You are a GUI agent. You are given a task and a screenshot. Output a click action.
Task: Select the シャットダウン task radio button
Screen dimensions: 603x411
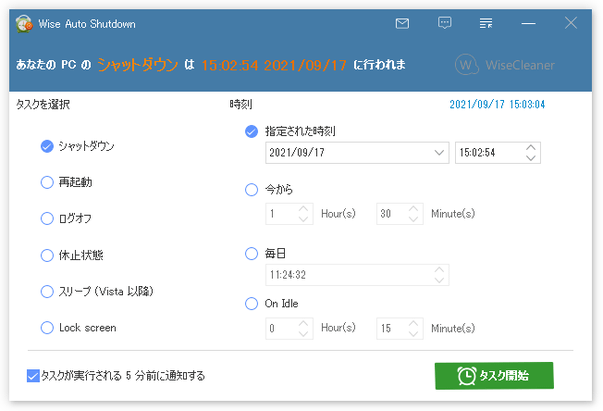pyautogui.click(x=47, y=146)
